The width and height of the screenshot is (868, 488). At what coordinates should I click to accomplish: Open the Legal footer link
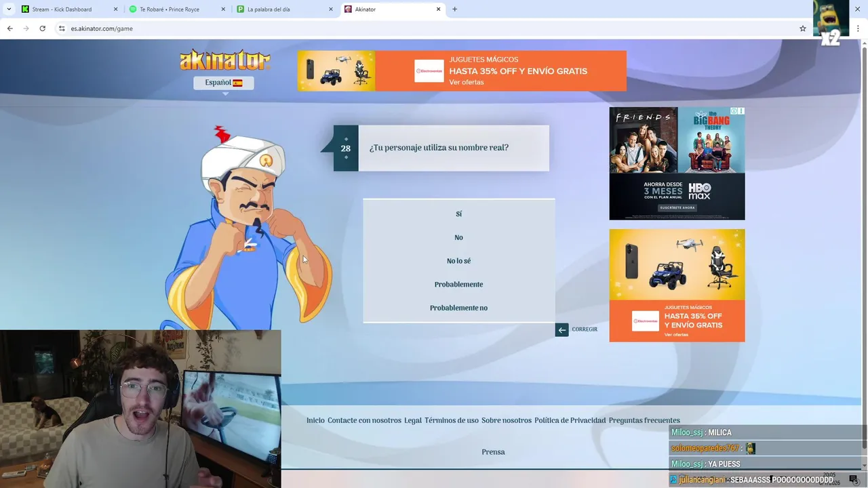click(413, 420)
